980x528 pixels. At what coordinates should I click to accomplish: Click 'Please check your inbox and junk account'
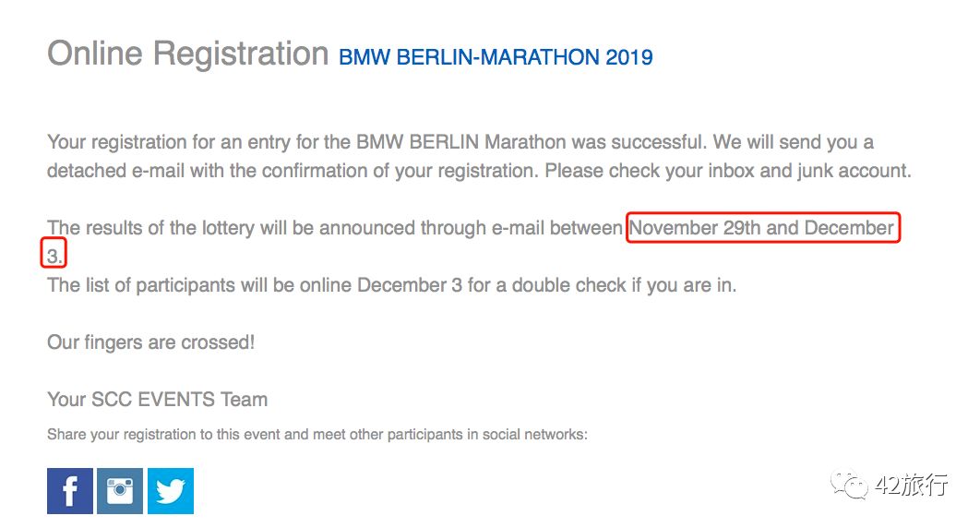(x=727, y=171)
